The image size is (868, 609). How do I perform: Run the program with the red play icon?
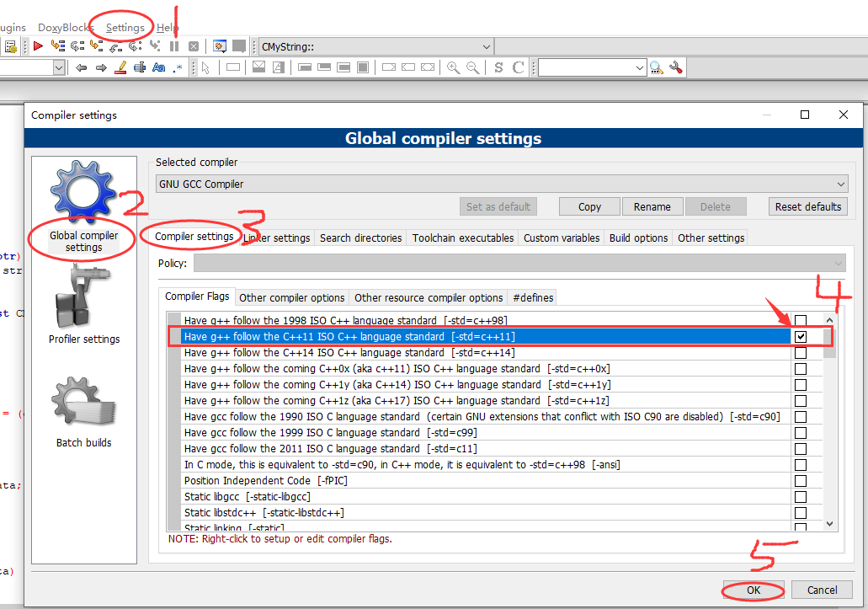point(38,45)
